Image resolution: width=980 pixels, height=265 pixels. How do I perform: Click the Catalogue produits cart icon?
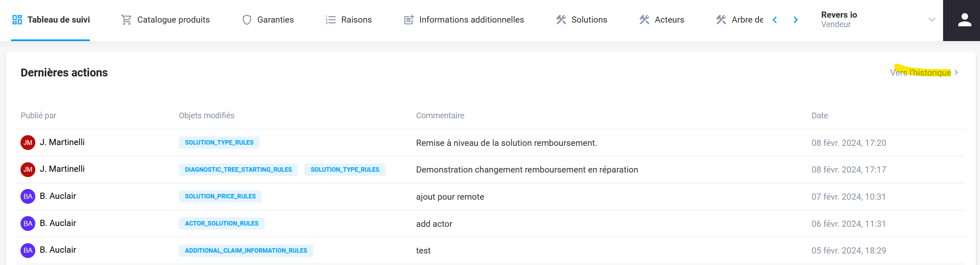click(126, 20)
